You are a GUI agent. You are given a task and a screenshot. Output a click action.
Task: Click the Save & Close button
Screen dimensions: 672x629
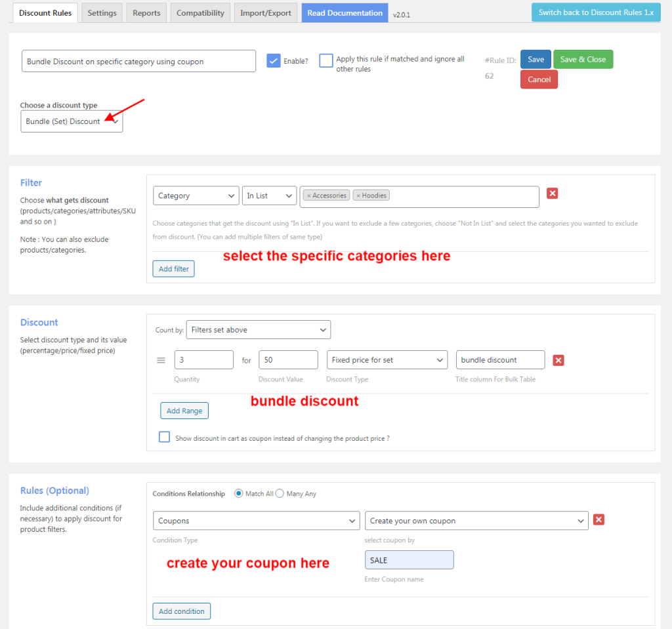pos(583,59)
